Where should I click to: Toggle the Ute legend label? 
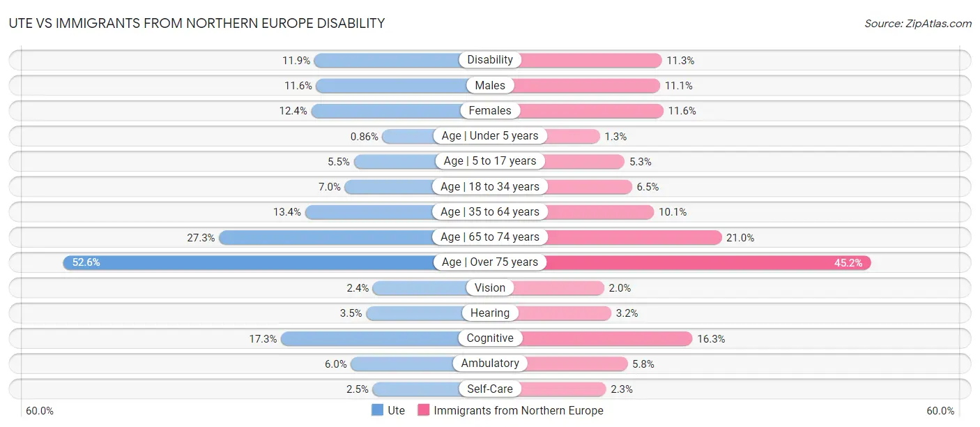tap(396, 410)
